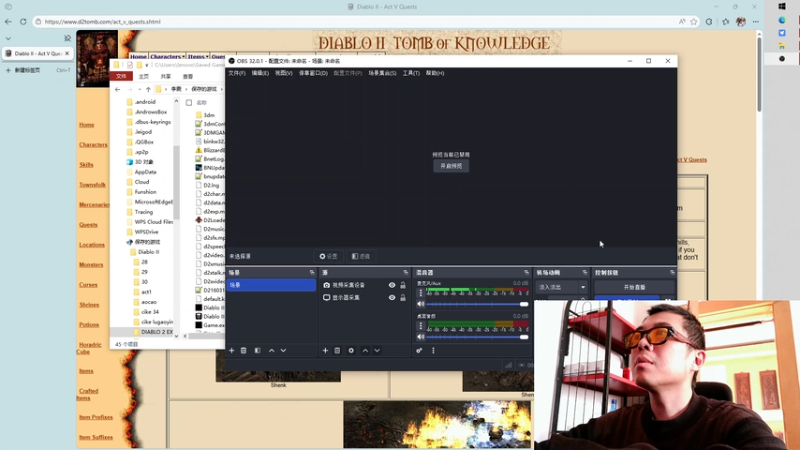Check select-all box in Explorer file list

189,103
